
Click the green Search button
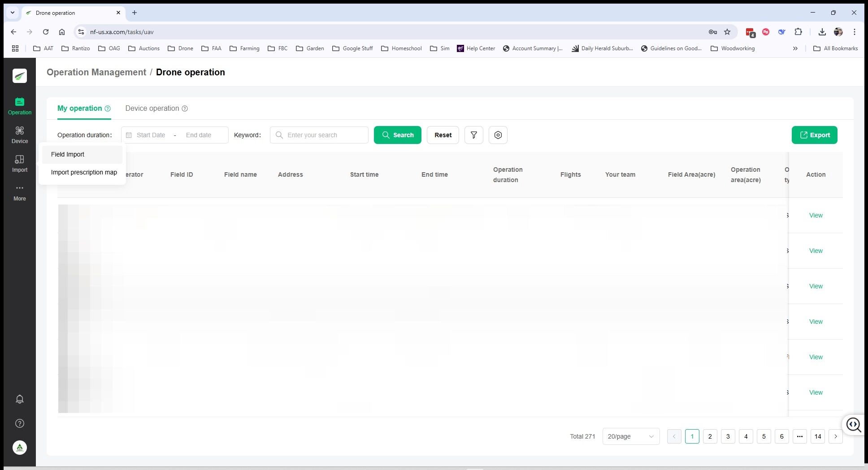(x=398, y=135)
